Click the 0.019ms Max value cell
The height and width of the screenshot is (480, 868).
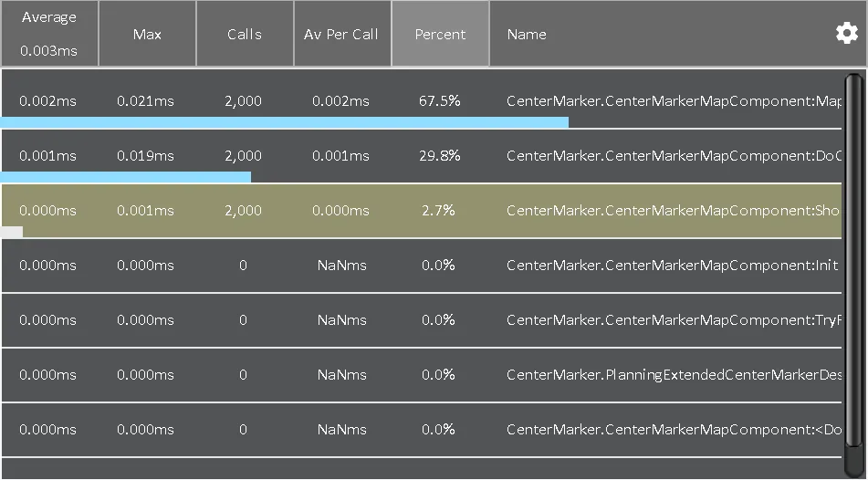pos(145,155)
